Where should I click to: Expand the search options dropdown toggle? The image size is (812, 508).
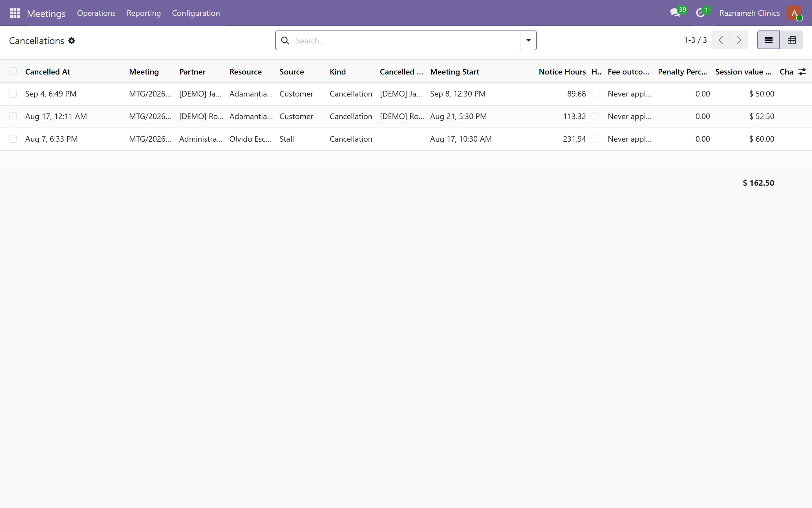point(528,40)
